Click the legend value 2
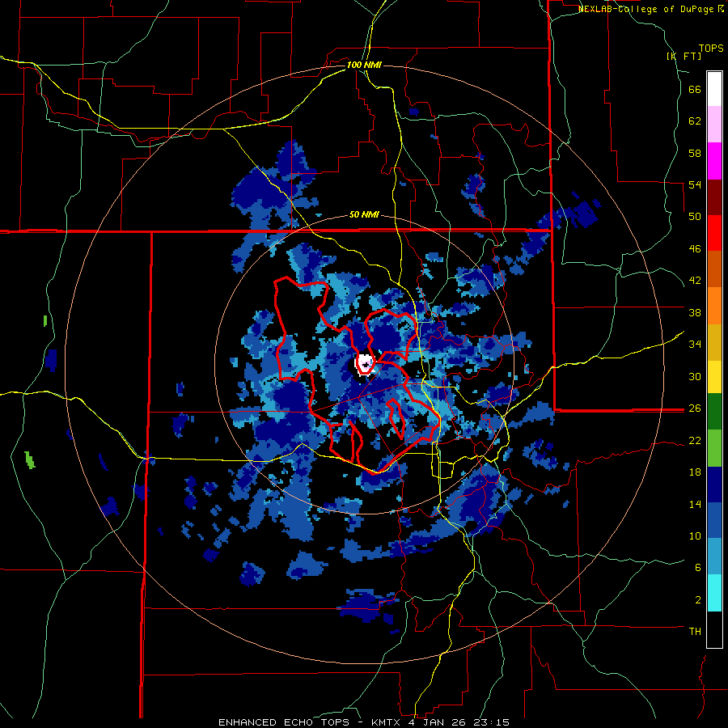Screen dimensions: 728x728 point(698,600)
